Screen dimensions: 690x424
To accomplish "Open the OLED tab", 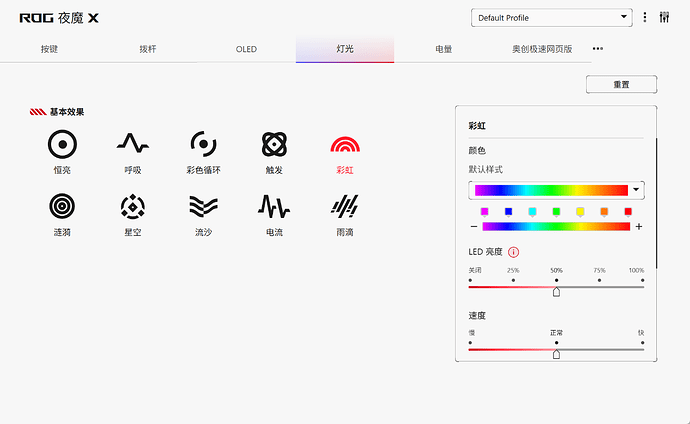I will click(246, 48).
